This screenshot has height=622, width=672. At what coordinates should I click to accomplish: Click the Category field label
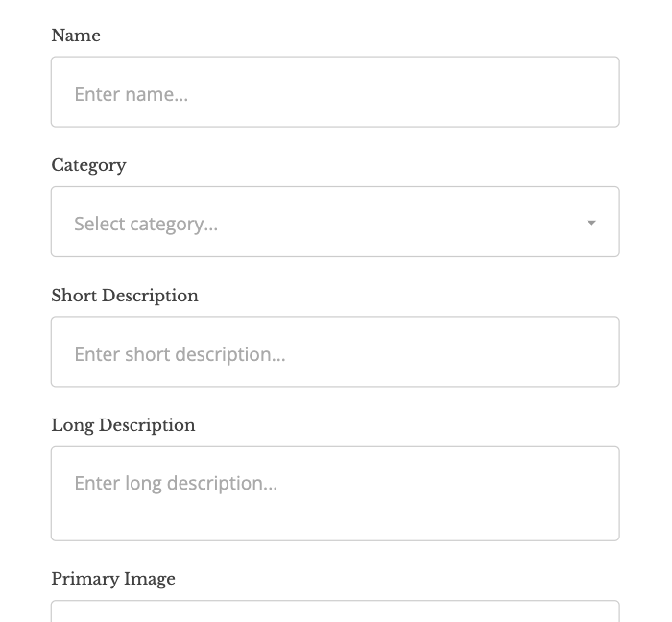coord(88,165)
